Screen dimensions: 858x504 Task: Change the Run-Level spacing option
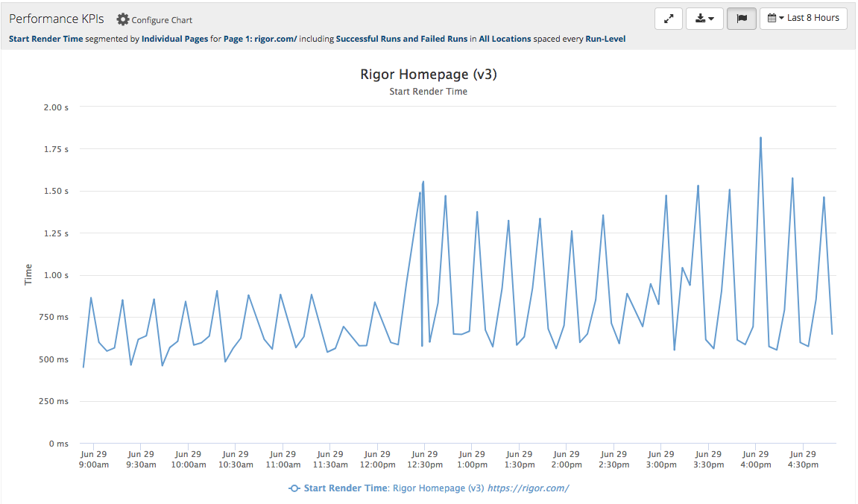(x=605, y=39)
